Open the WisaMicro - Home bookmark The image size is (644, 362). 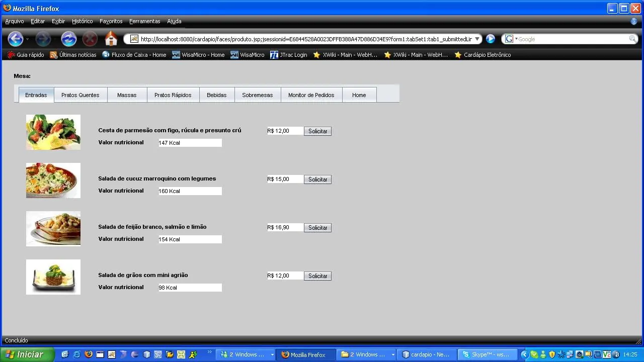click(198, 55)
